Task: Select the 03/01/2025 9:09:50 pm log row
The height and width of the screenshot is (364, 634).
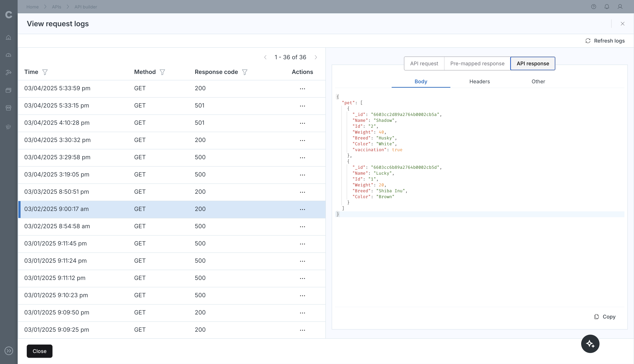Action: click(x=172, y=313)
